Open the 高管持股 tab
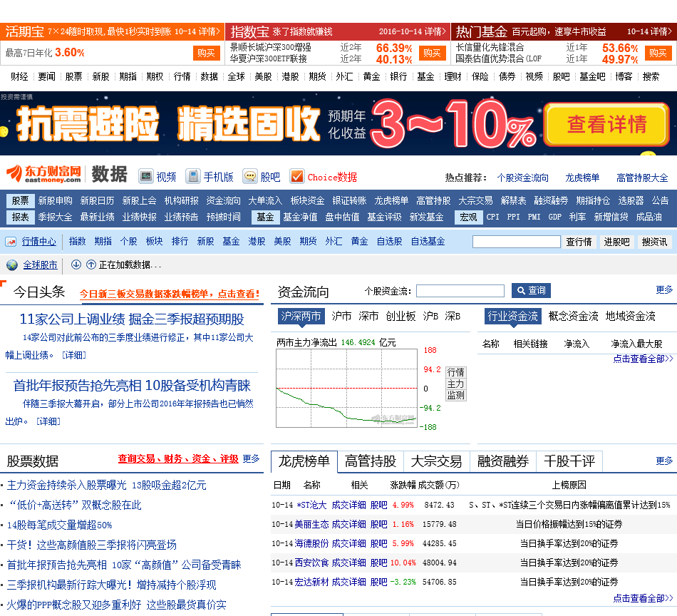 pos(371,461)
